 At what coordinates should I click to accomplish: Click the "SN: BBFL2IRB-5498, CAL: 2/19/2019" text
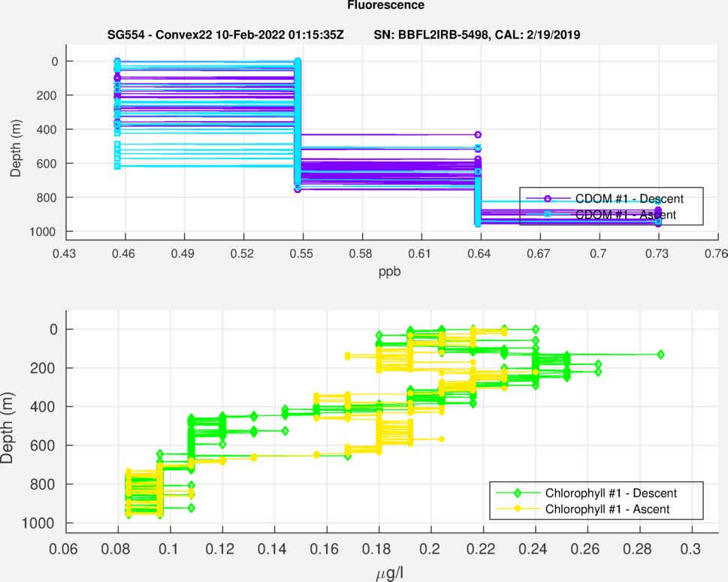click(x=477, y=35)
